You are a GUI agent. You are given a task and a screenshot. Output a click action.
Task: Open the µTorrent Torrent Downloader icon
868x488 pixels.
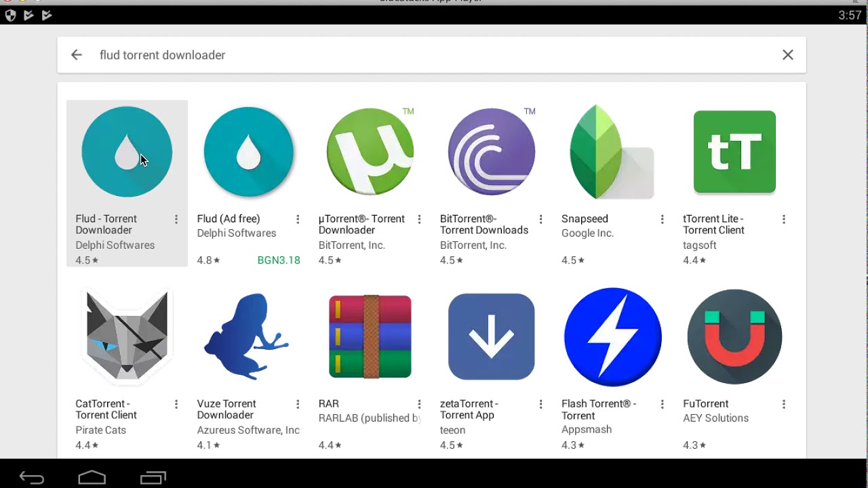pyautogui.click(x=370, y=152)
